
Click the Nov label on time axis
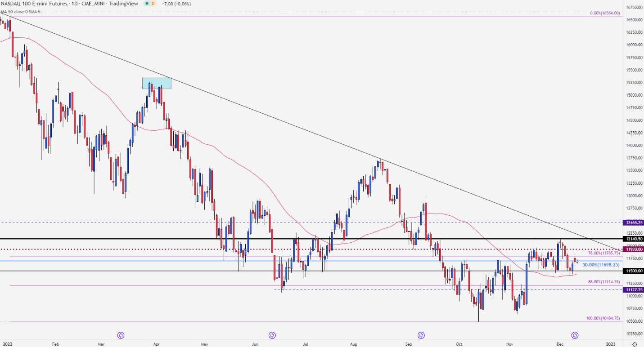point(509,344)
